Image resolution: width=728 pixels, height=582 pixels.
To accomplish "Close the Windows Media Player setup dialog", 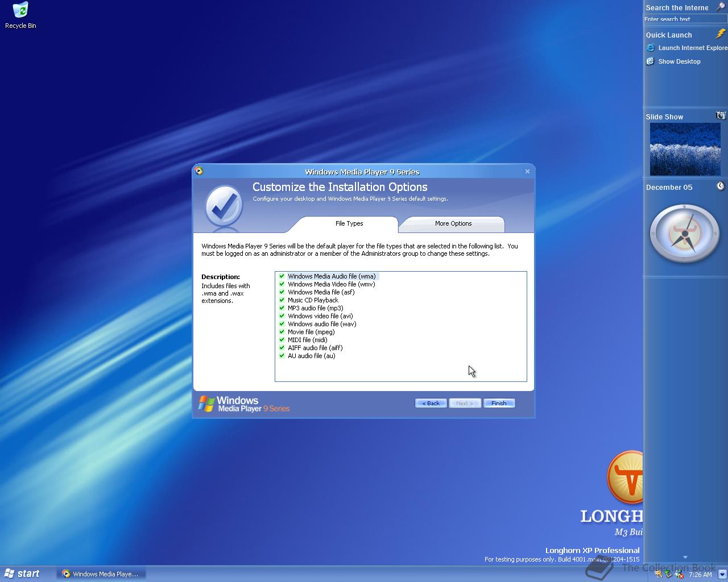I will [x=527, y=171].
